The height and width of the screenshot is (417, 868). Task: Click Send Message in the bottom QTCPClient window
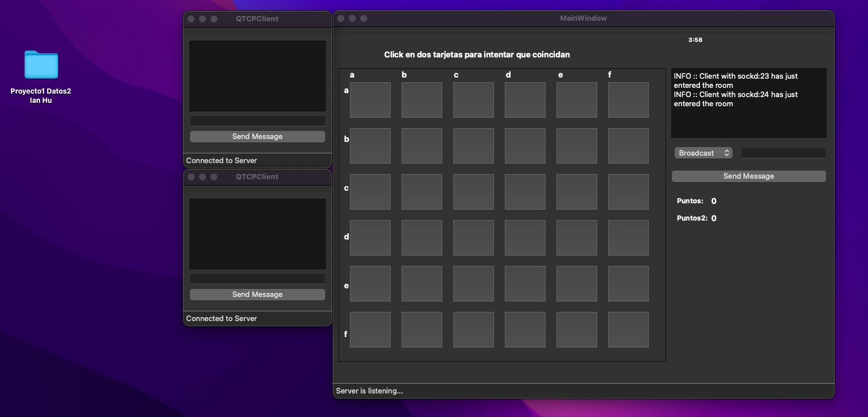click(x=257, y=294)
